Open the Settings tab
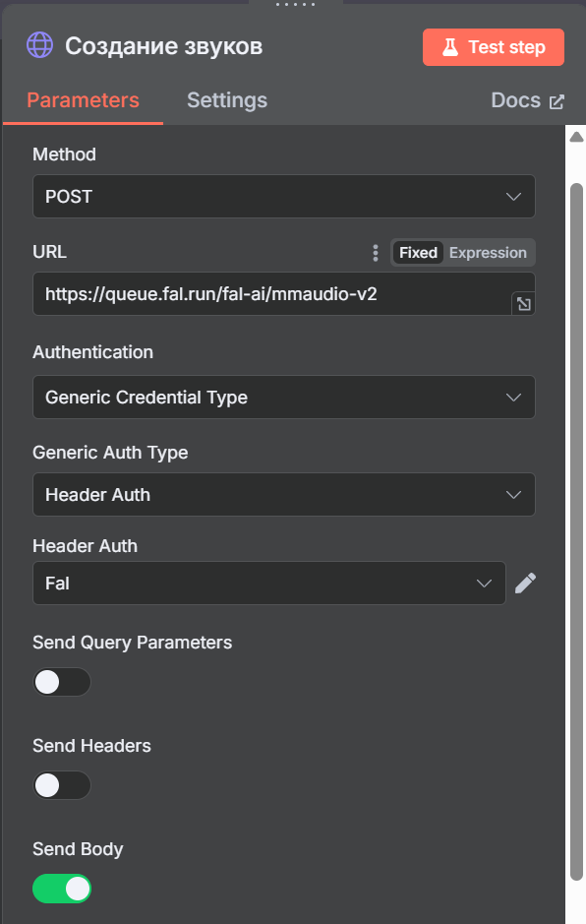The image size is (586, 924). [227, 100]
